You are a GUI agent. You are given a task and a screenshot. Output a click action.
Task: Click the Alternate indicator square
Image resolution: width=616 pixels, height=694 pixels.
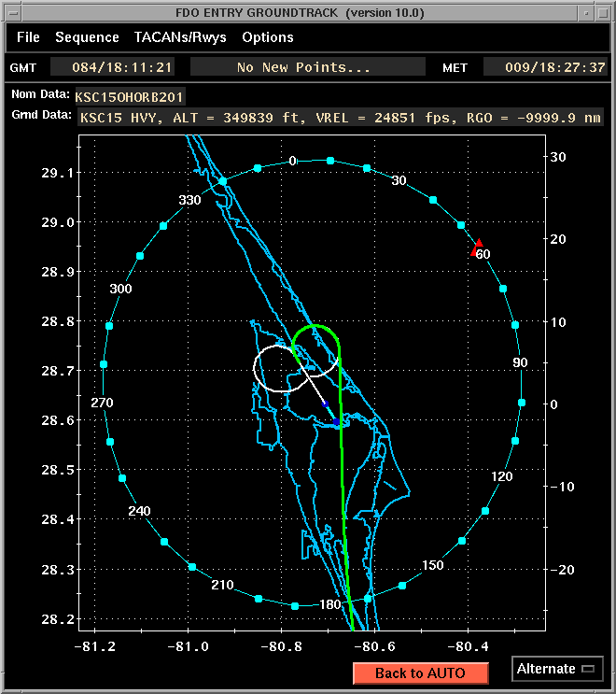pyautogui.click(x=587, y=669)
